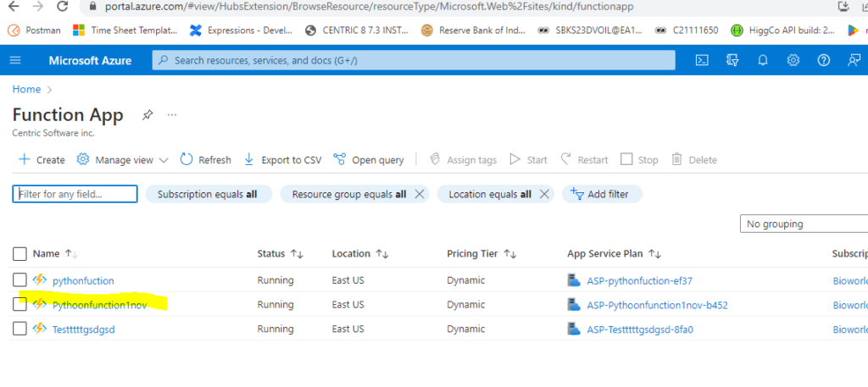The height and width of the screenshot is (387, 868).
Task: Click Export to CSV
Action: (282, 160)
